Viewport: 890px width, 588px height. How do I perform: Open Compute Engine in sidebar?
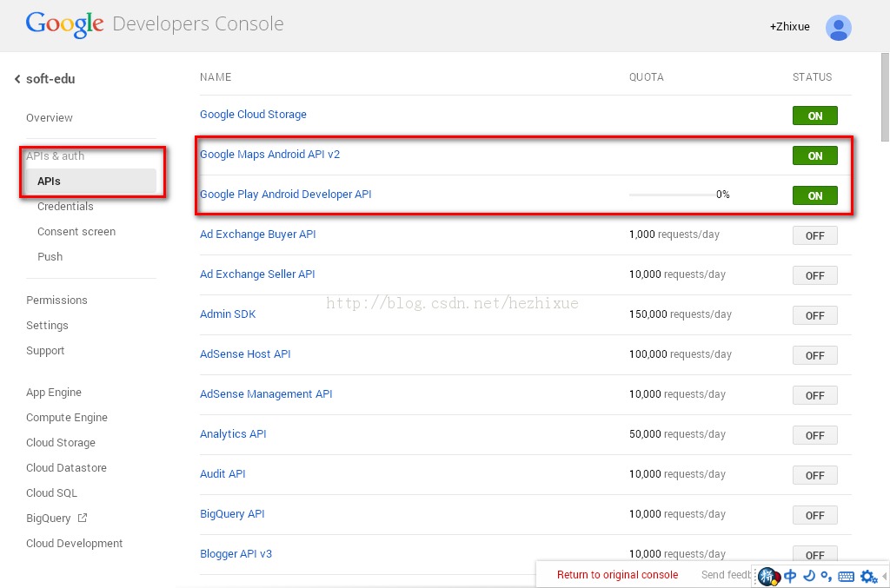coord(67,417)
